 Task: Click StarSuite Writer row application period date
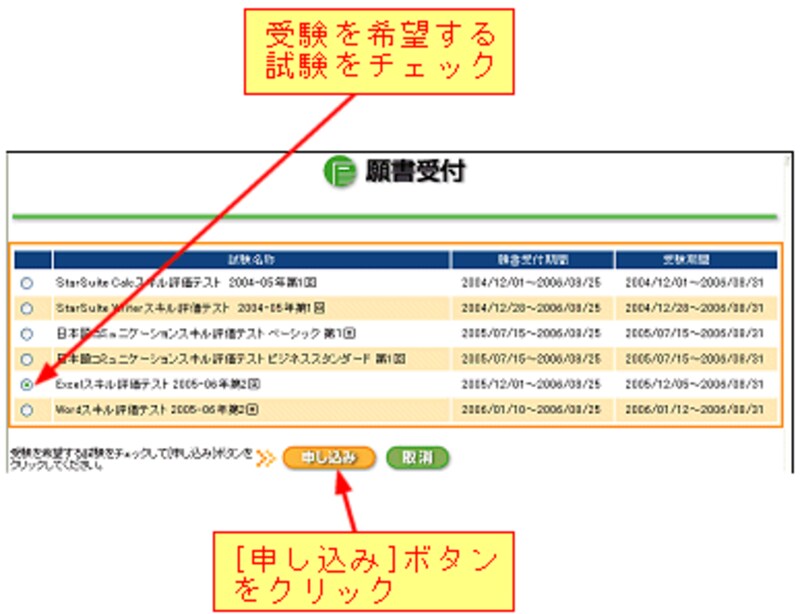coord(531,308)
